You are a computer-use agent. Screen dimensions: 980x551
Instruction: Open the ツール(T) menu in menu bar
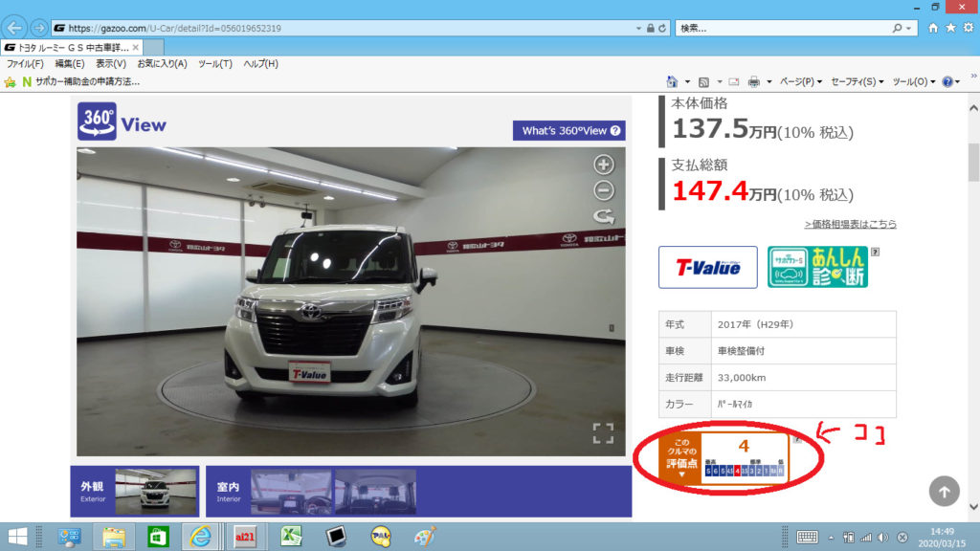[215, 64]
